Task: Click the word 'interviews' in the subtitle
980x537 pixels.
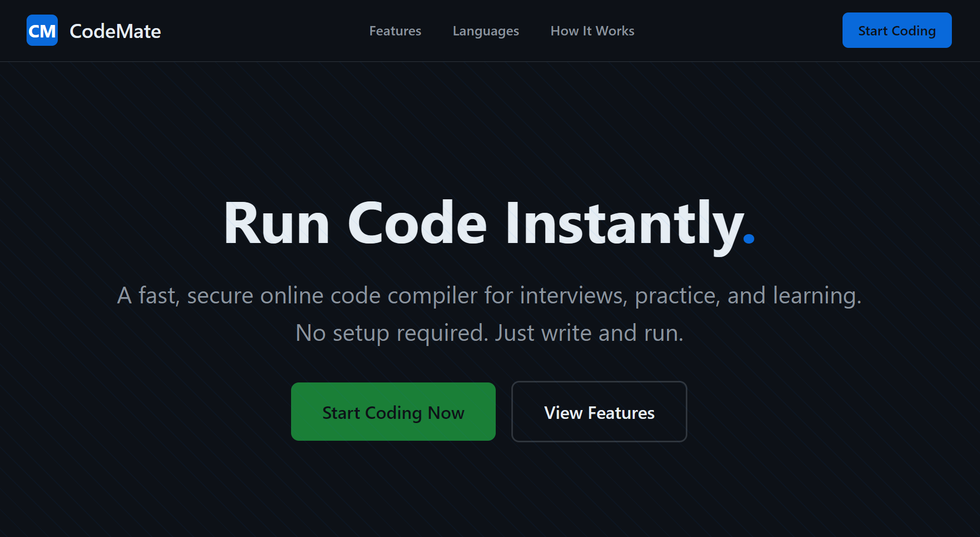Action: coord(573,296)
